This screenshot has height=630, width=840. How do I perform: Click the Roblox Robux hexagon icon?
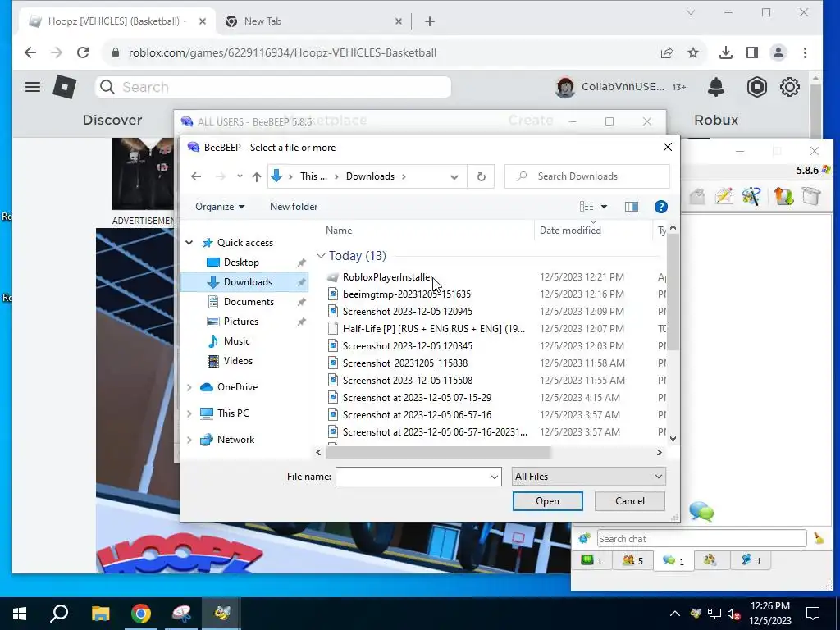click(x=756, y=87)
